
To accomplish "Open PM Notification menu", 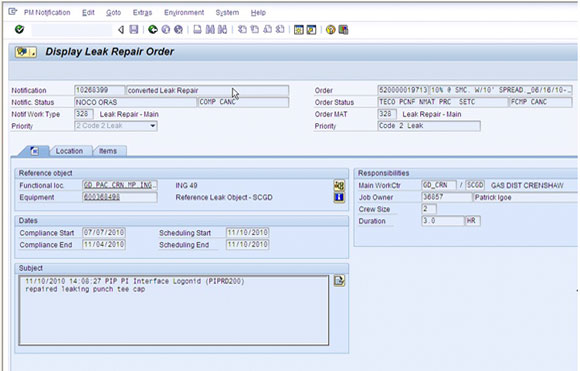I will point(47,13).
